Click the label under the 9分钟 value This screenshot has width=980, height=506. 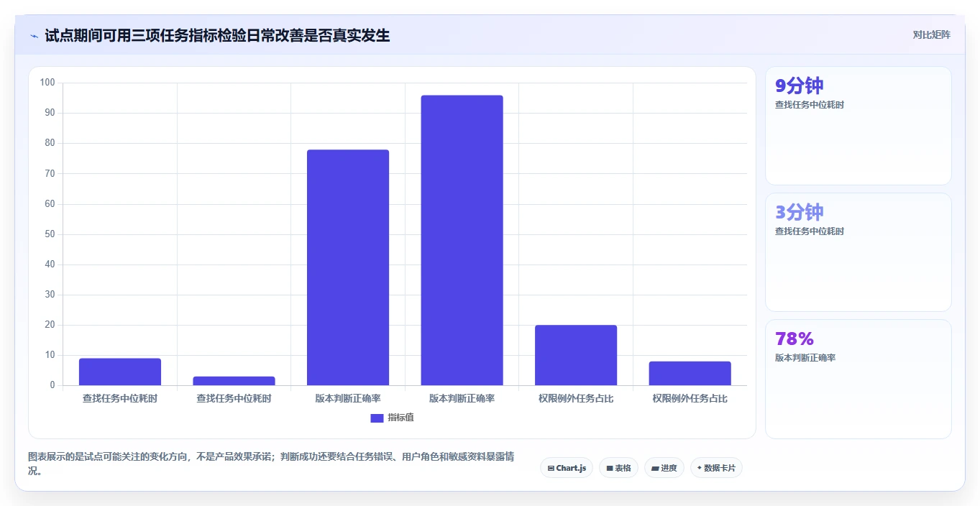810,105
